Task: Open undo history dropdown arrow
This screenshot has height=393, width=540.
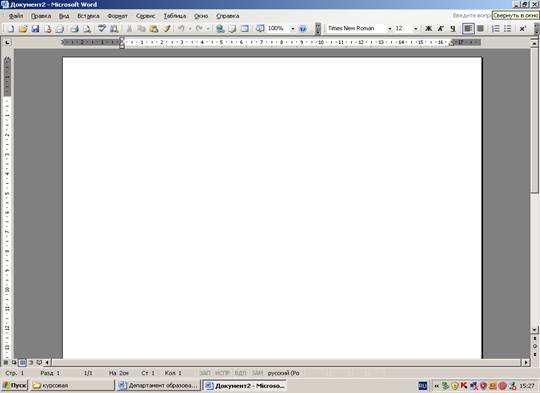Action: 189,29
